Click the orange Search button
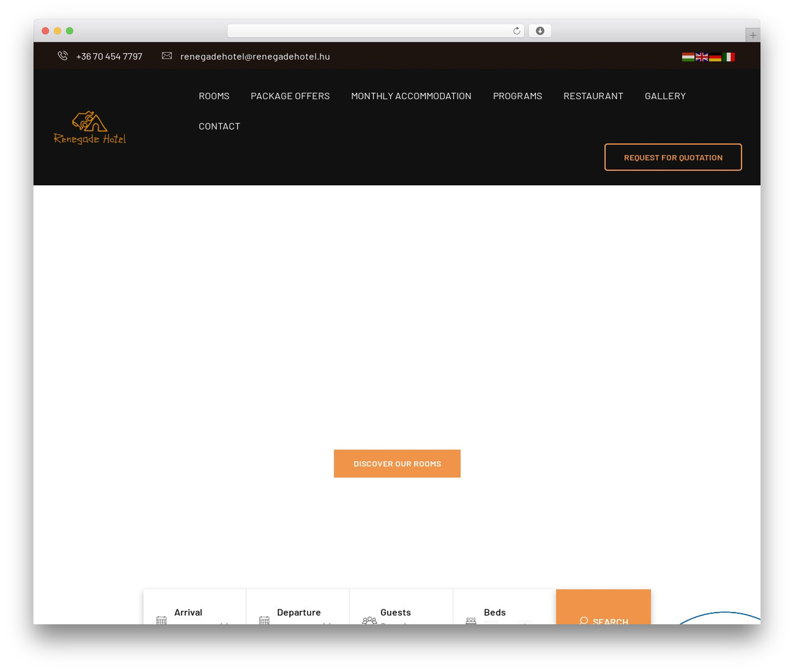Viewport: 794px width, 672px height. click(604, 607)
